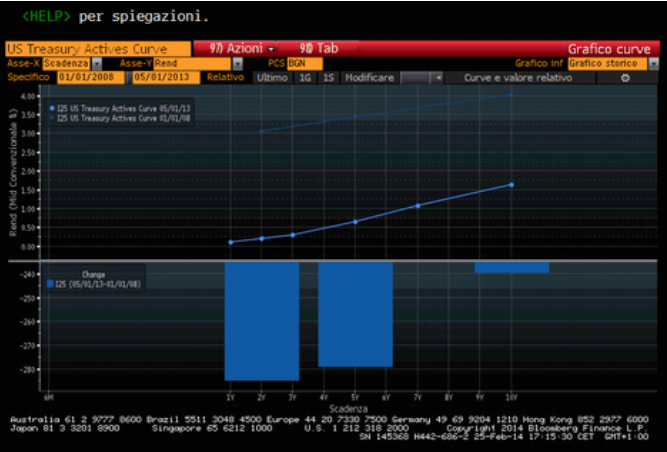This screenshot has height=452, width=667.
Task: Select the 01/01/2008 date field
Action: [91, 77]
